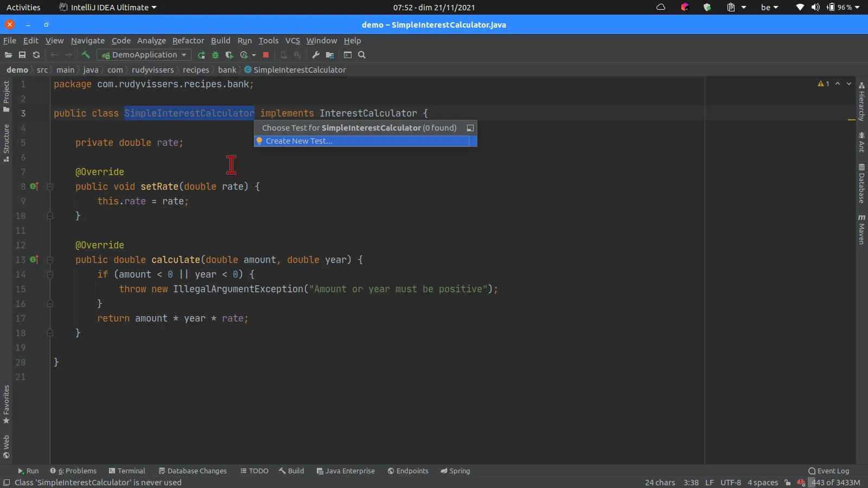The width and height of the screenshot is (868, 488).
Task: Open Search Everywhere magnifier icon
Action: (362, 55)
